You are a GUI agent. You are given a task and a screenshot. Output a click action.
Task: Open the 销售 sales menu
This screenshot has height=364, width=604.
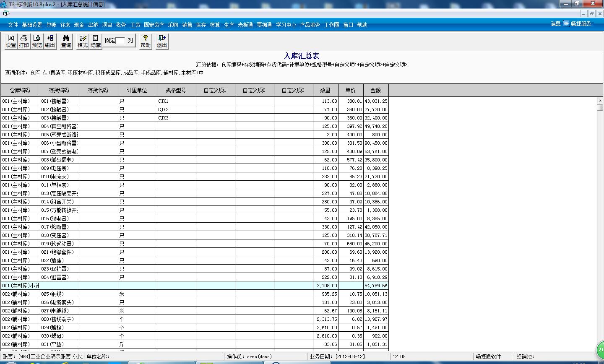(x=186, y=25)
